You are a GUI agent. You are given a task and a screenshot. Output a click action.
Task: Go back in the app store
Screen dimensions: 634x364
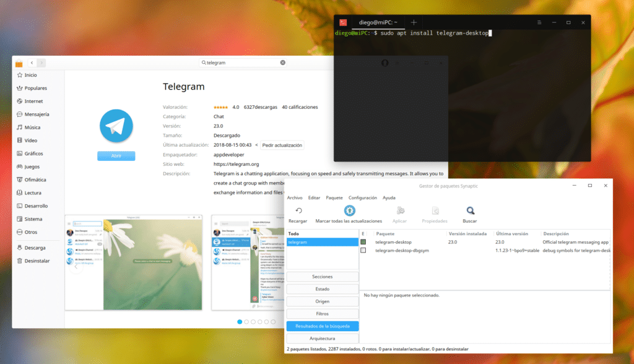click(x=32, y=63)
